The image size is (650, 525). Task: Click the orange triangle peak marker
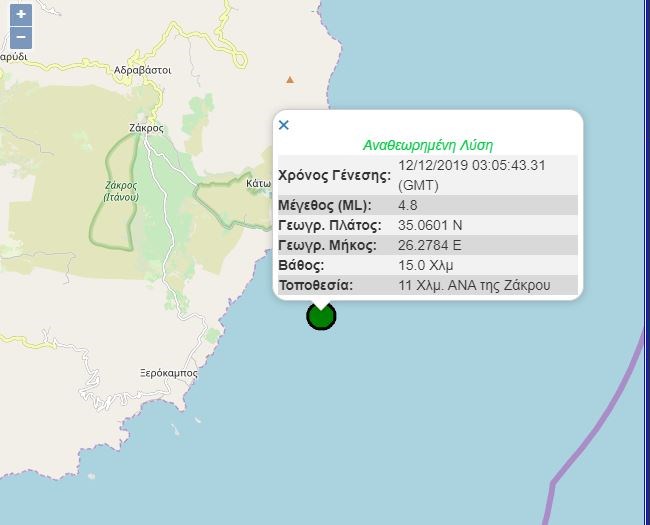pos(290,79)
